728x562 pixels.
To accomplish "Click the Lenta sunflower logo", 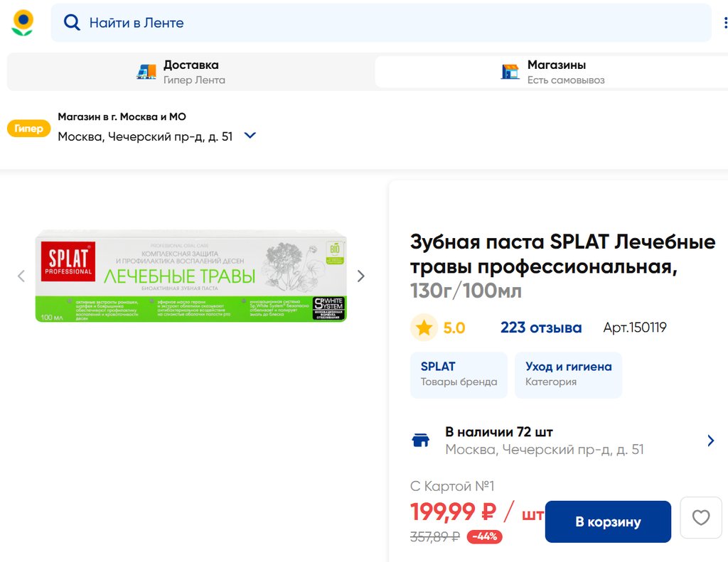I will pyautogui.click(x=23, y=23).
